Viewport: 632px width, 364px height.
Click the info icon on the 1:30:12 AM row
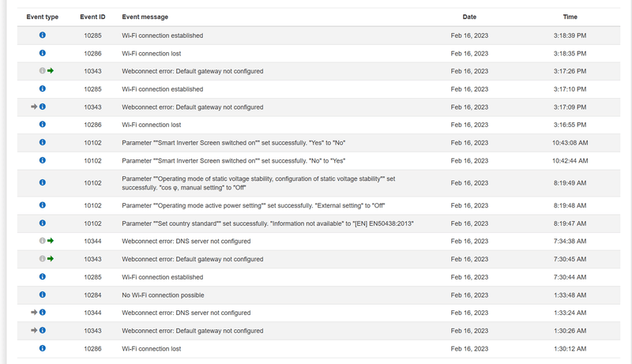point(43,348)
